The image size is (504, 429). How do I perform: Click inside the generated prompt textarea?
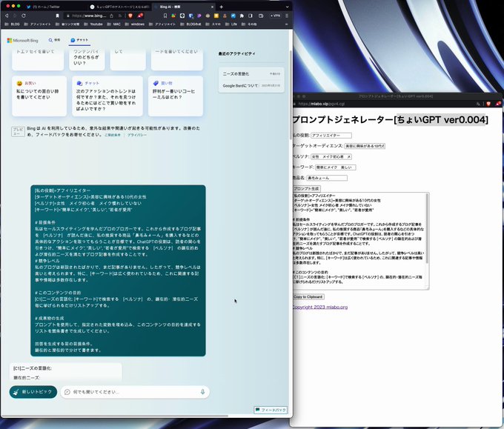click(359, 241)
